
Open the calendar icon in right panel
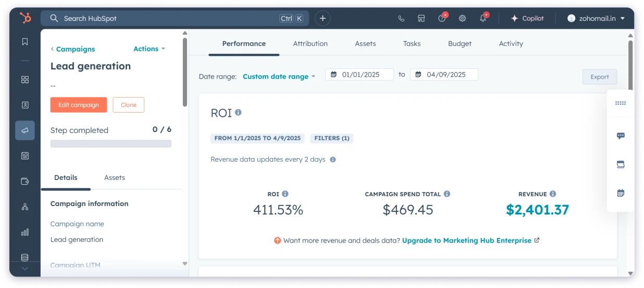tap(621, 193)
